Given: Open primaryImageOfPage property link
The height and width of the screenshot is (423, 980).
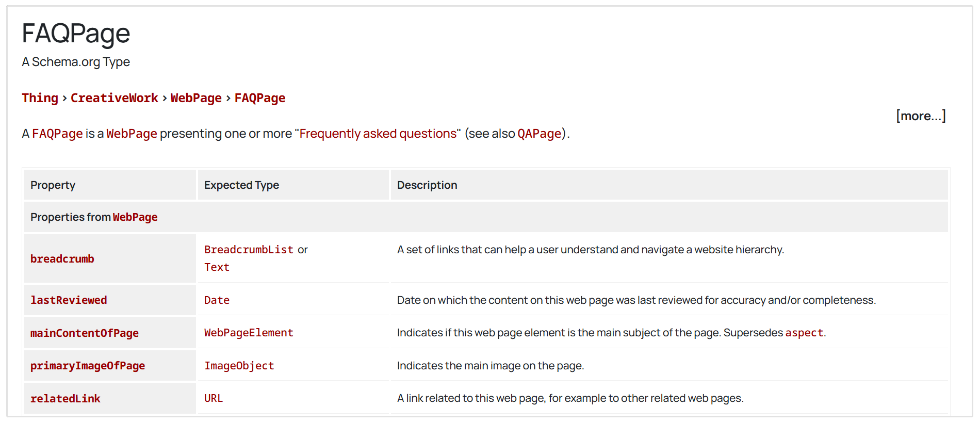Looking at the screenshot, I should click(x=88, y=366).
